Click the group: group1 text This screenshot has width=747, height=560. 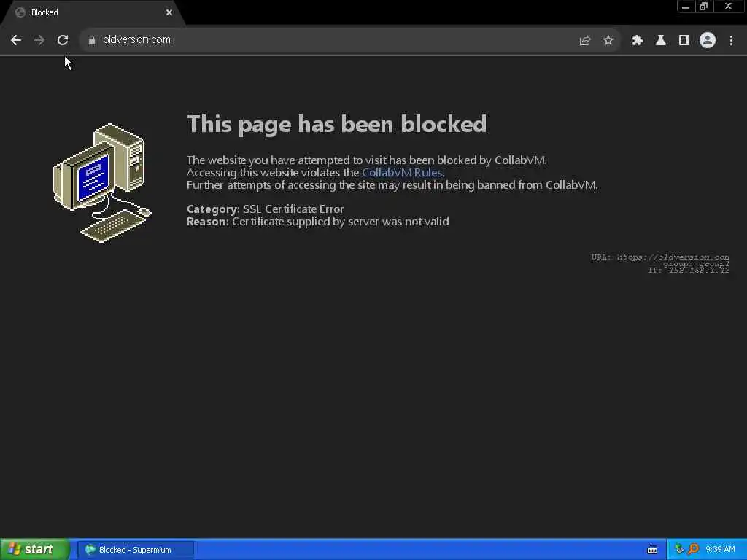[x=696, y=264]
